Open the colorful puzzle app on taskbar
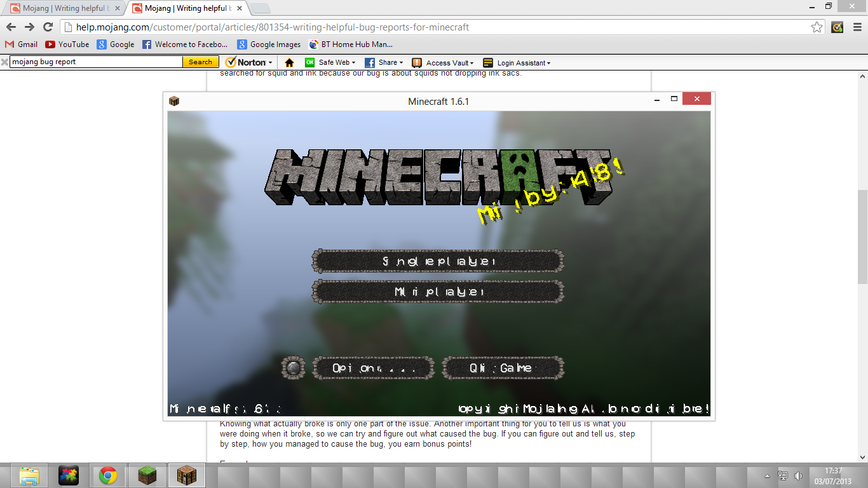 [x=68, y=475]
